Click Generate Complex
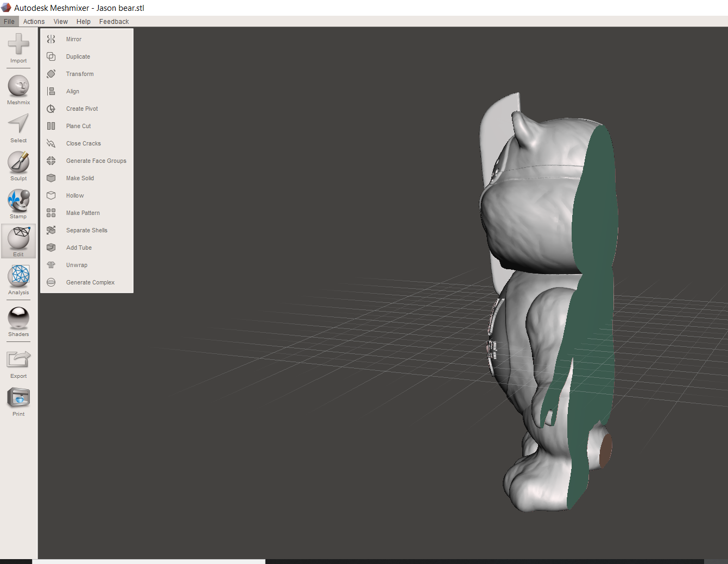 (87, 282)
